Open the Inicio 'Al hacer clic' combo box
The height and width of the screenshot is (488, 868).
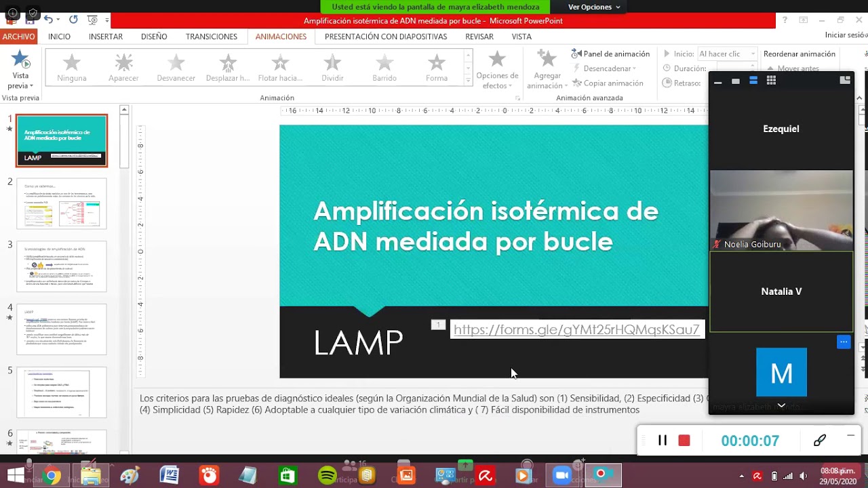(728, 54)
